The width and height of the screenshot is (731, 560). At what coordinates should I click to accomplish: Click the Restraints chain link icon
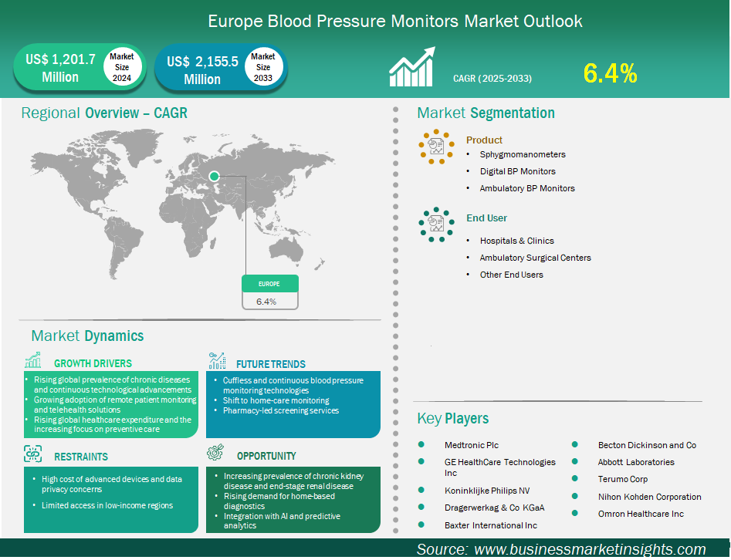coord(33,454)
